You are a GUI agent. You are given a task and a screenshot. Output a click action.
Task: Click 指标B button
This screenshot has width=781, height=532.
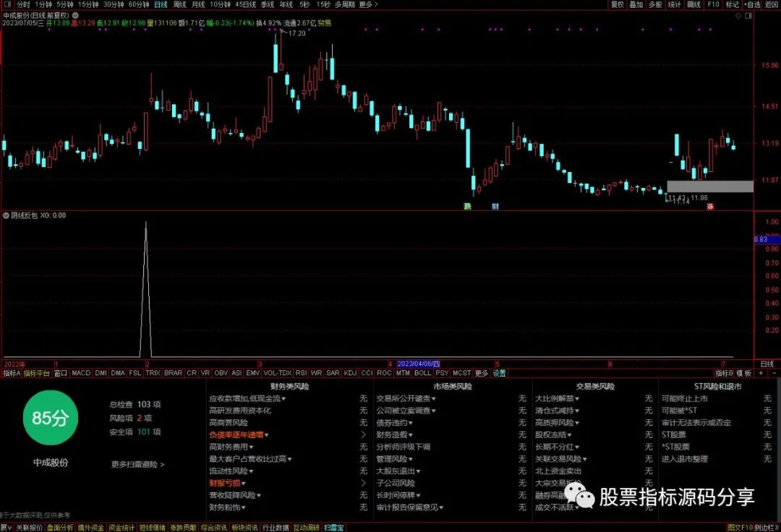point(724,373)
